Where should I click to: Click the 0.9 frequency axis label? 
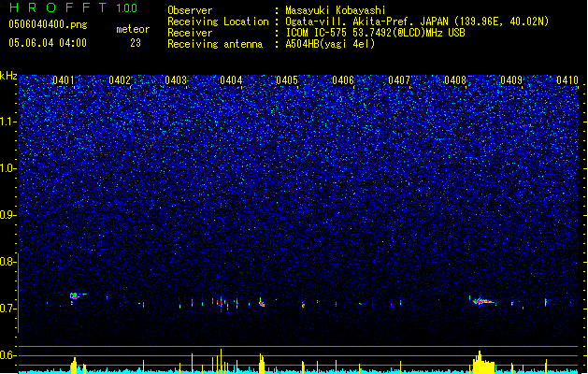coord(8,215)
